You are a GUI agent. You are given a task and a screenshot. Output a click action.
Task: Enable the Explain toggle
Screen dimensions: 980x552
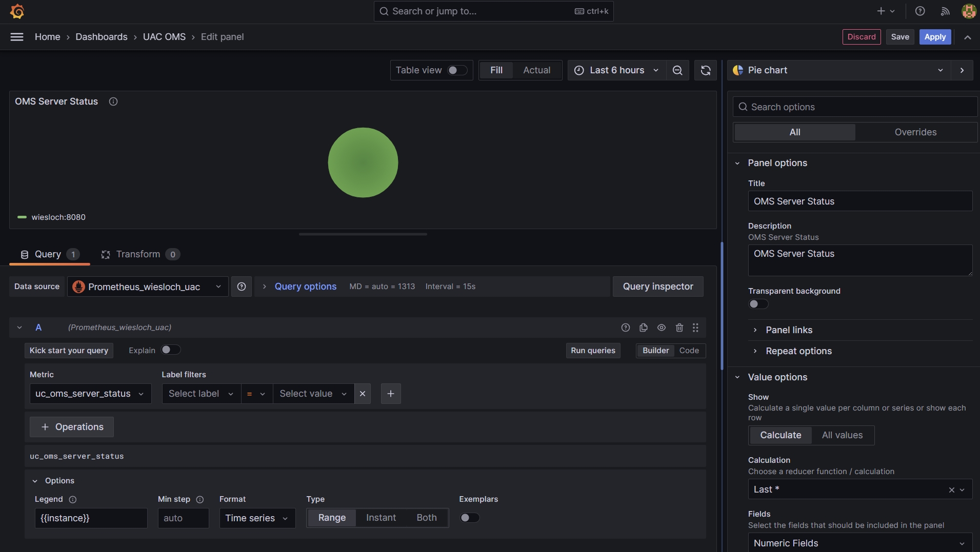[x=170, y=350]
